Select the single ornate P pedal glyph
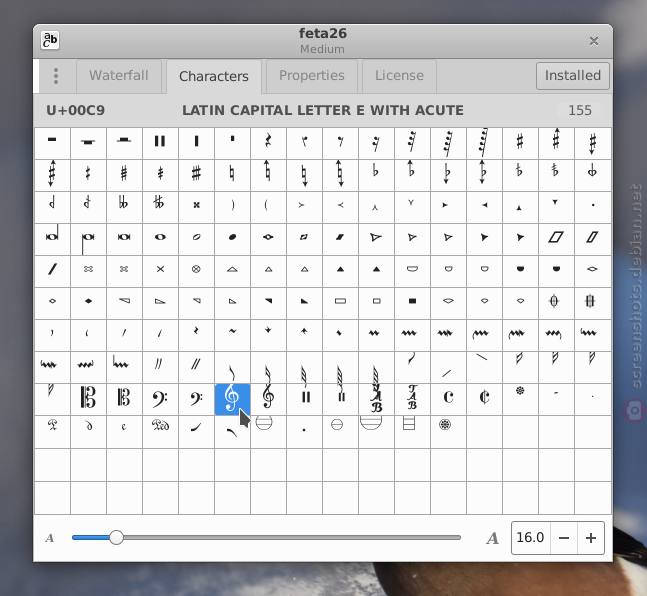The width and height of the screenshot is (647, 596). coord(52,431)
